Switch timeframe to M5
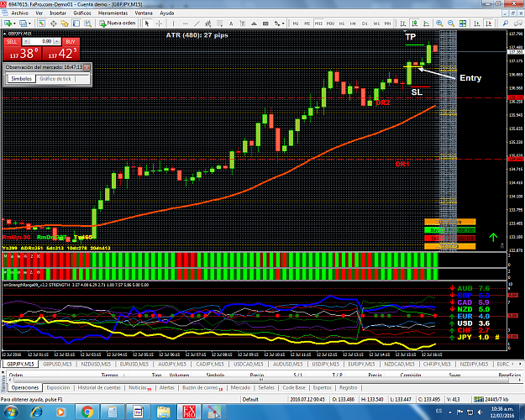The height and width of the screenshot is (420, 525). pyautogui.click(x=307, y=24)
